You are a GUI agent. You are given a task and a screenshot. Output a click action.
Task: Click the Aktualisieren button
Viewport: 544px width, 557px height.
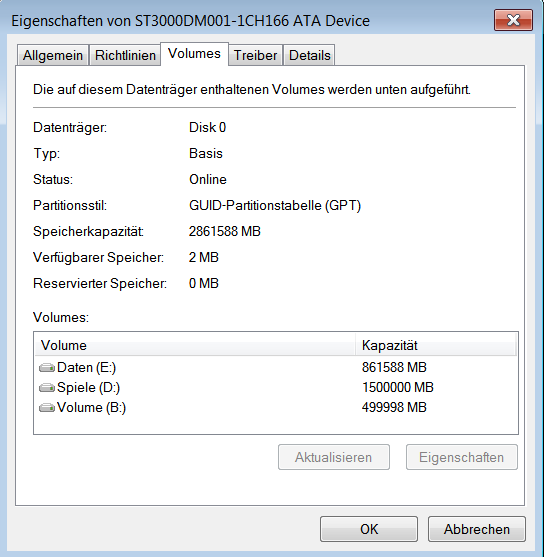[x=334, y=457]
